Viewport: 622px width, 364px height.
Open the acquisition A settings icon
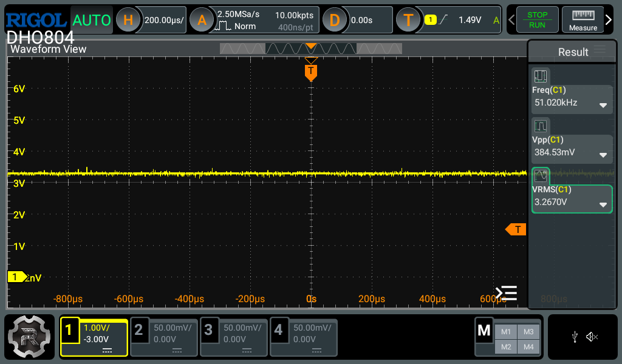point(202,20)
